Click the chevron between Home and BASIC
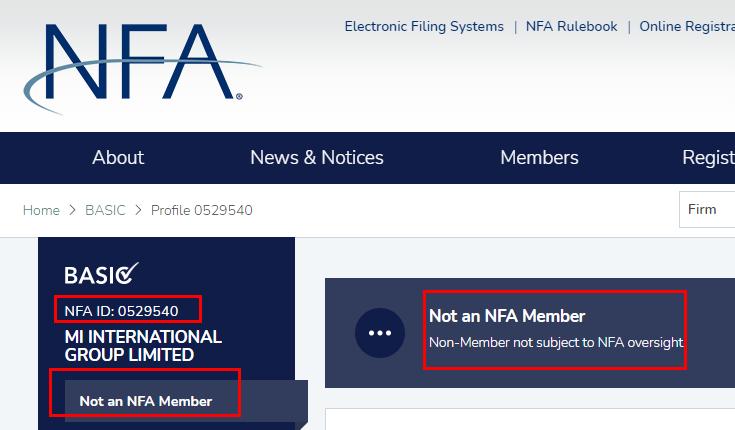 pos(72,210)
